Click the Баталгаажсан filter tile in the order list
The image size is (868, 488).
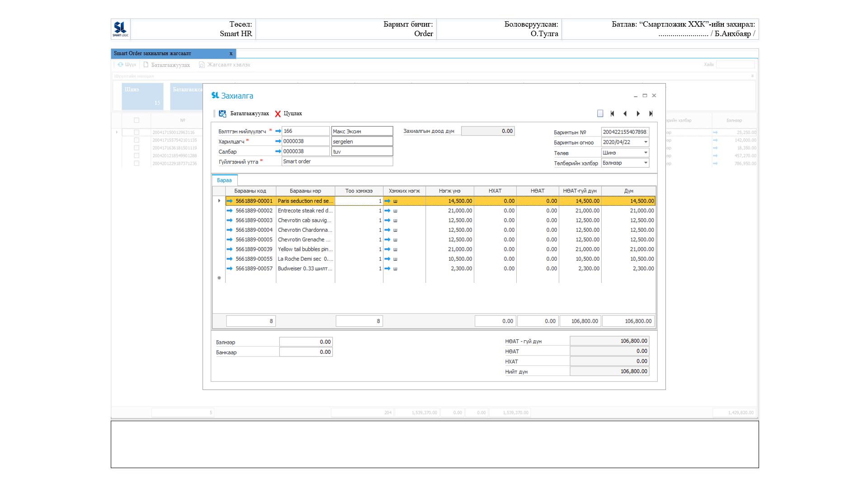(187, 96)
